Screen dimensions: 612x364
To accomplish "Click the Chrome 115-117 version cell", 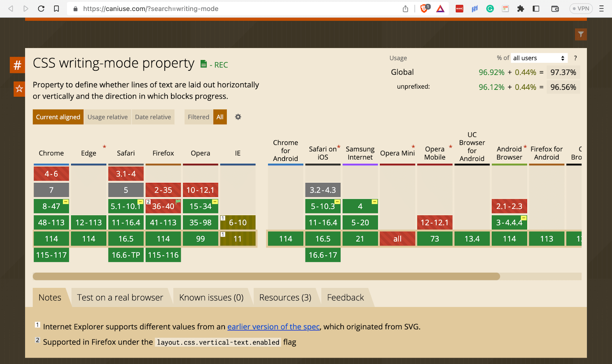I will (x=51, y=255).
